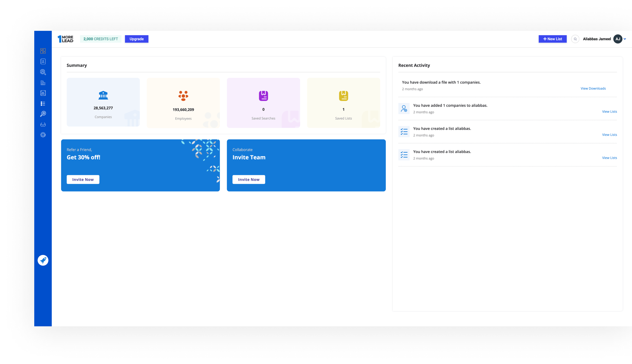The height and width of the screenshot is (364, 632).
Task: Open the inbox tray sidebar icon
Action: pos(43,124)
